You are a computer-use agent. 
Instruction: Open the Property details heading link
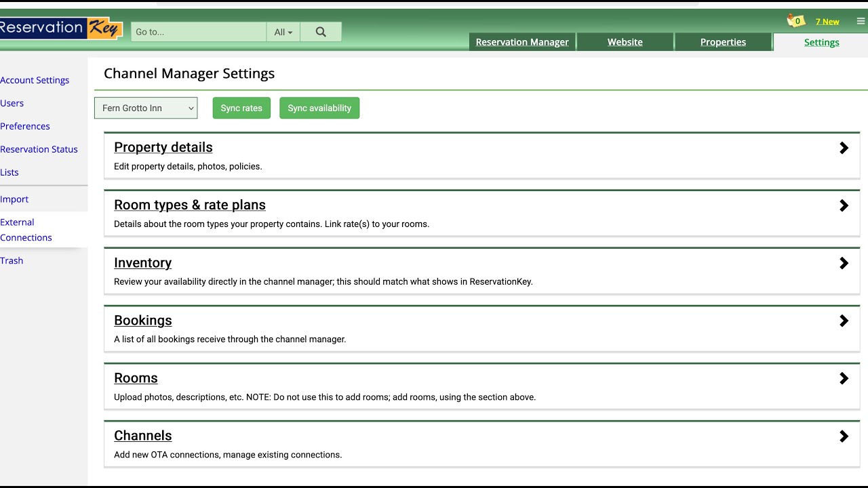(163, 147)
